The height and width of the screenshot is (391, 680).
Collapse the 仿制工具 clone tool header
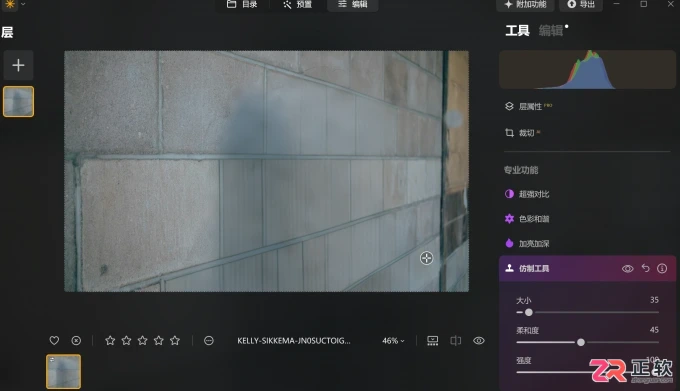tap(587, 269)
